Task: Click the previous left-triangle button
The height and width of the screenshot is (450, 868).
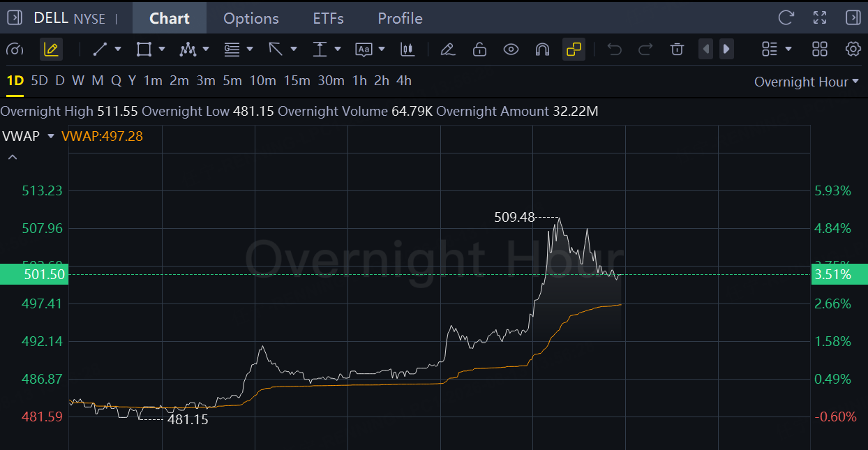Action: tap(706, 50)
